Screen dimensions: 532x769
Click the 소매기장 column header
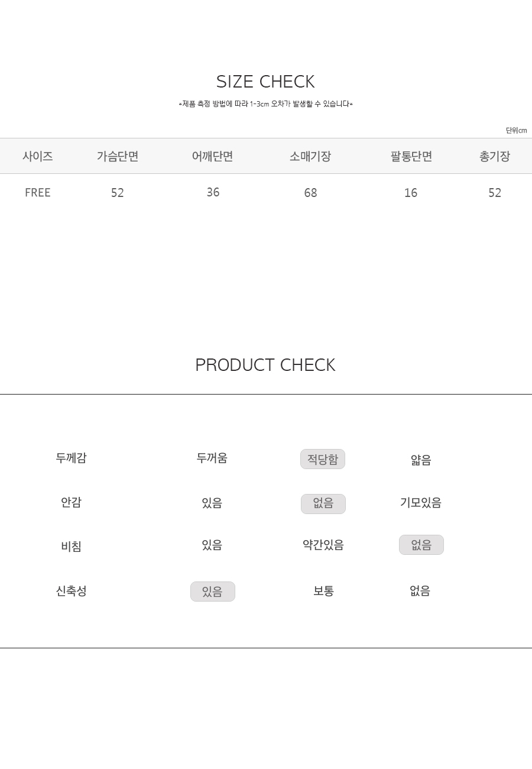310,156
